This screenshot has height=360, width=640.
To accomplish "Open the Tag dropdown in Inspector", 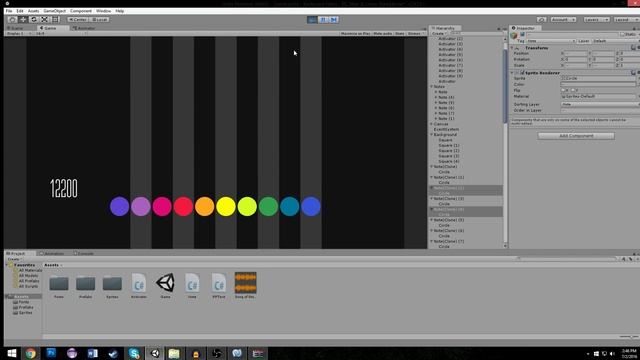I will 551,41.
